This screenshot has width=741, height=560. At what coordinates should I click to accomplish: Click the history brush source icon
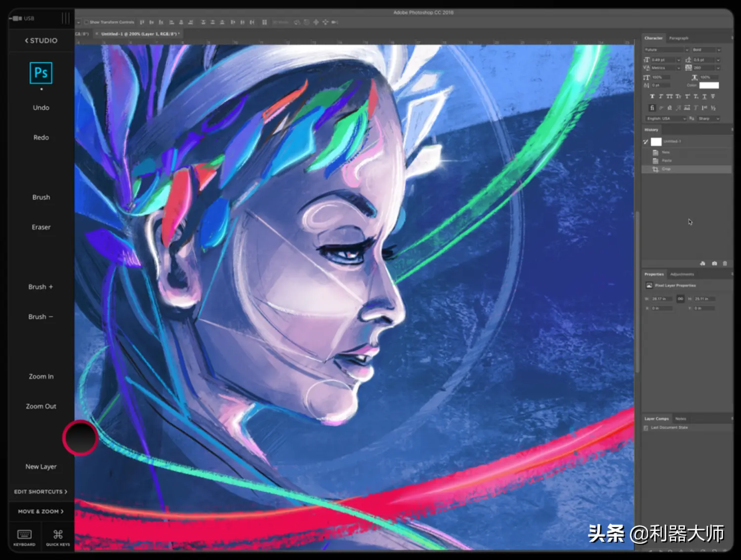[646, 142]
